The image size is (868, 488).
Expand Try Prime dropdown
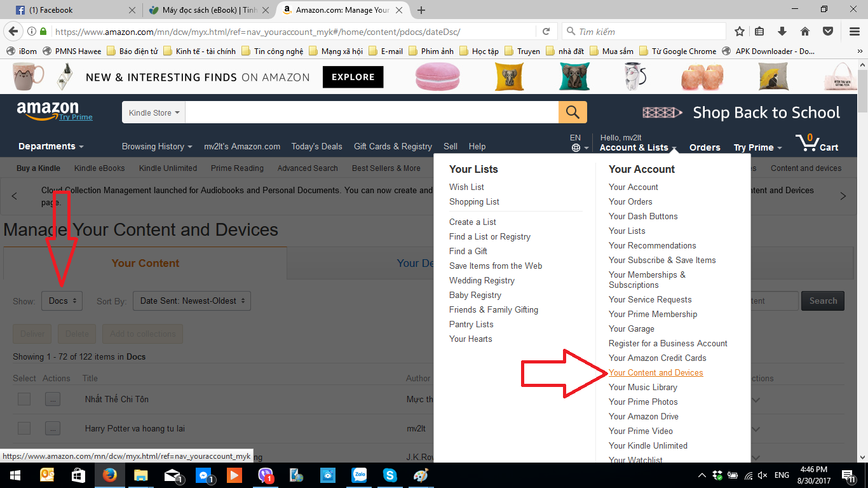pyautogui.click(x=758, y=147)
